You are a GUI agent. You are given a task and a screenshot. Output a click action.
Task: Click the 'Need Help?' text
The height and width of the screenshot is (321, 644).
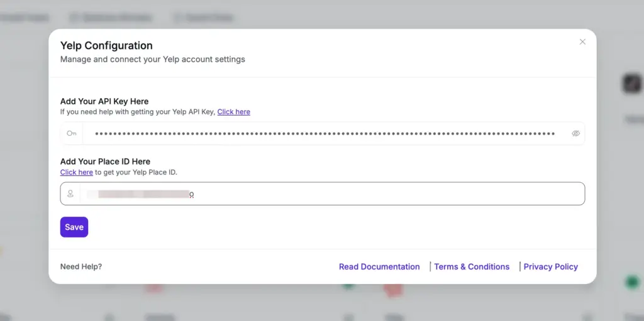[81, 267]
